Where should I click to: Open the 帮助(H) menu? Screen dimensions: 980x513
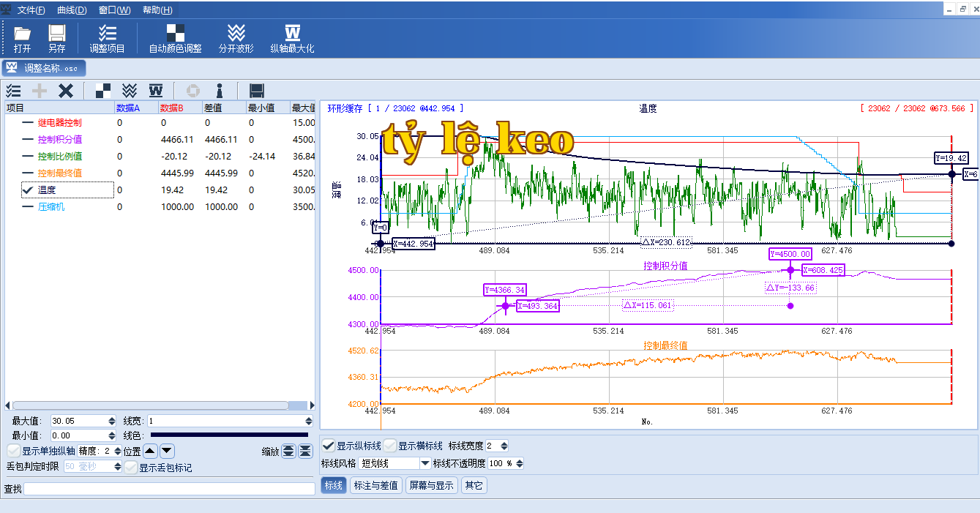pyautogui.click(x=157, y=10)
